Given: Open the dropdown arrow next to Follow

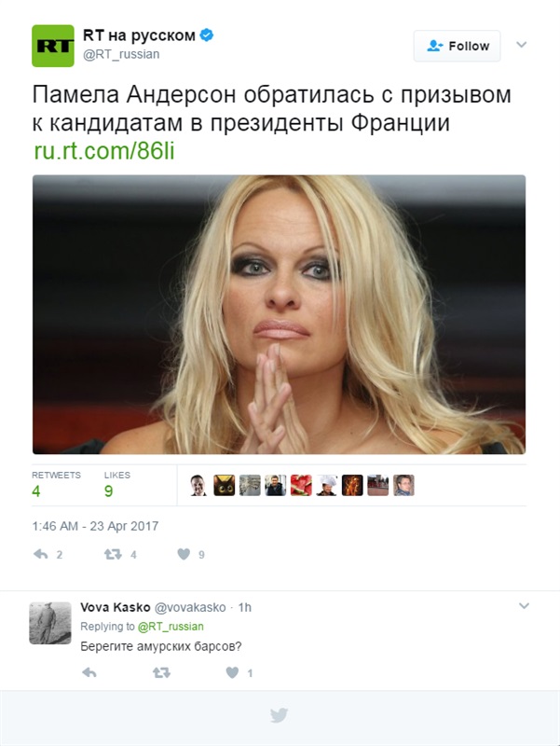Looking at the screenshot, I should coord(522,45).
